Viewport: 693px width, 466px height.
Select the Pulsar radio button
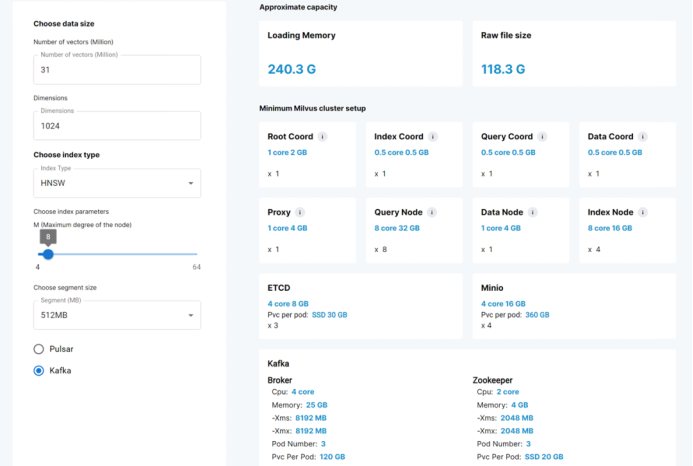[x=39, y=349]
